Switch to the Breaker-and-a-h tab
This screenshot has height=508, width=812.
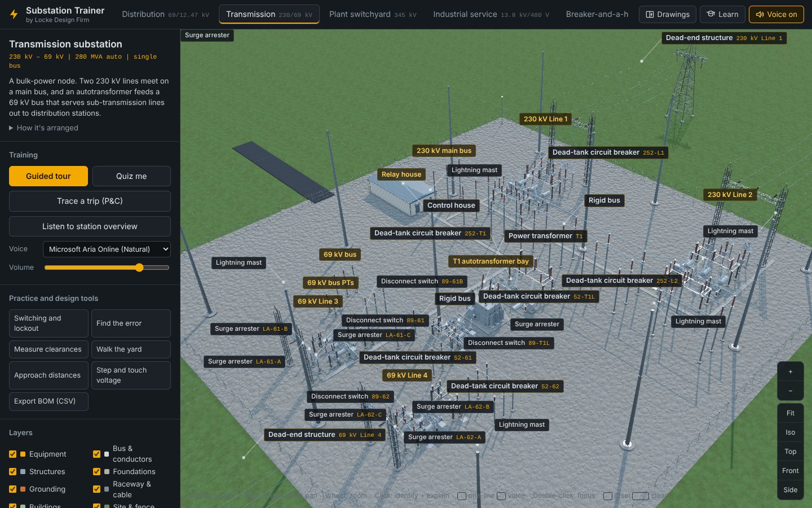click(x=597, y=15)
